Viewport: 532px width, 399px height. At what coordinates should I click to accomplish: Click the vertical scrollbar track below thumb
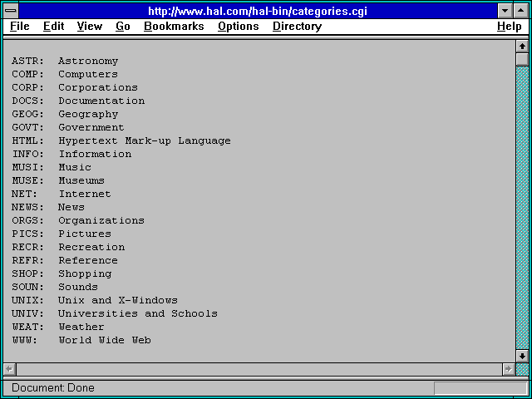click(522, 208)
